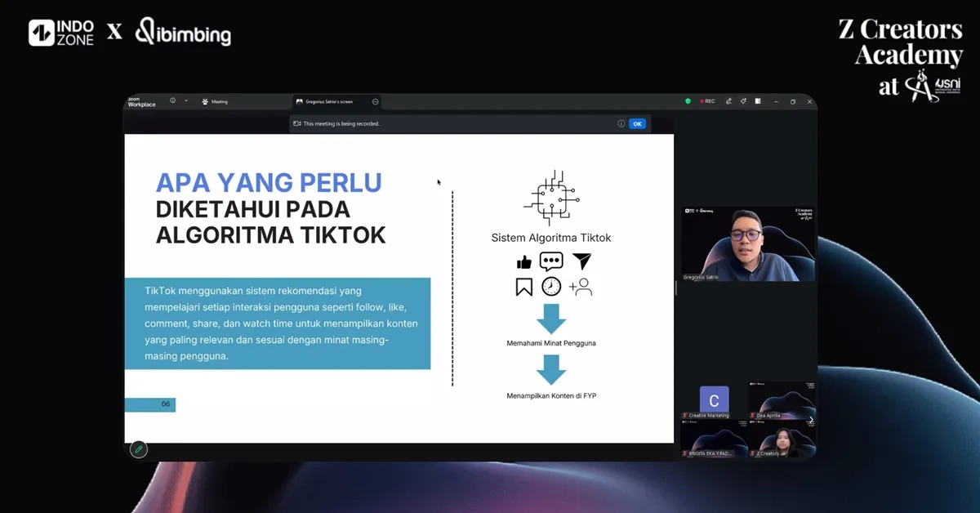Click the 'Sistem Algoritma Tiktok' label
This screenshot has width=980, height=513.
(551, 238)
